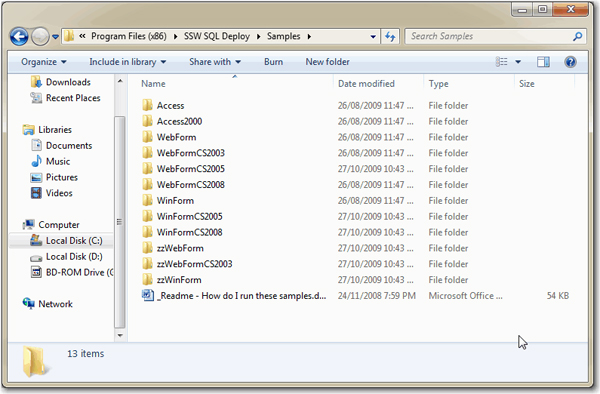
Task: Click the _Readme - How do I run file name
Action: (241, 296)
